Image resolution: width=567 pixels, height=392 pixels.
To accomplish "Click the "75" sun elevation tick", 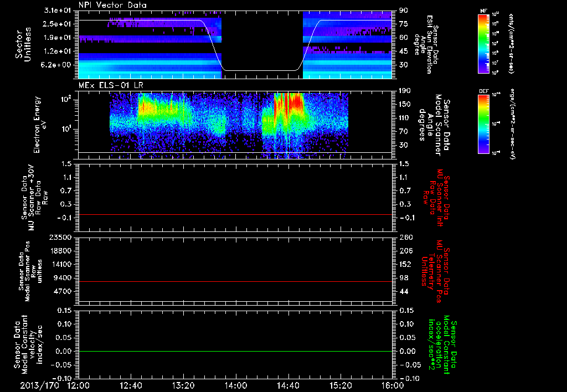I will [x=404, y=24].
